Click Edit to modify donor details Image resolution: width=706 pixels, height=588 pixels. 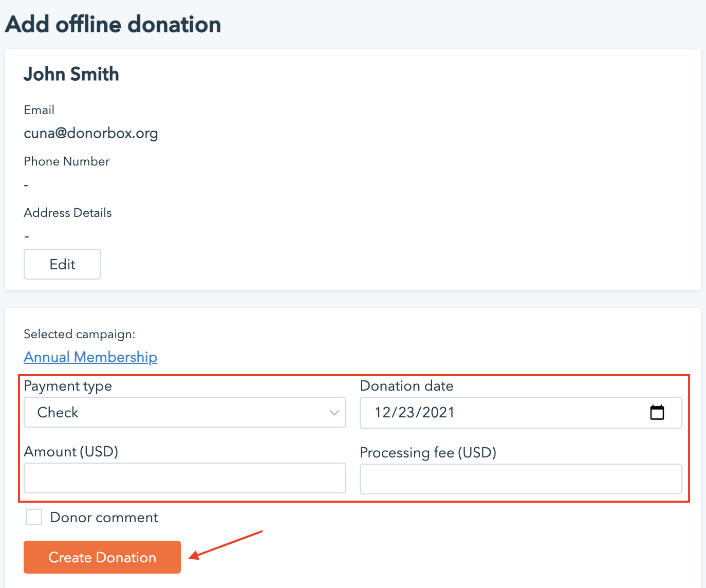pos(62,264)
